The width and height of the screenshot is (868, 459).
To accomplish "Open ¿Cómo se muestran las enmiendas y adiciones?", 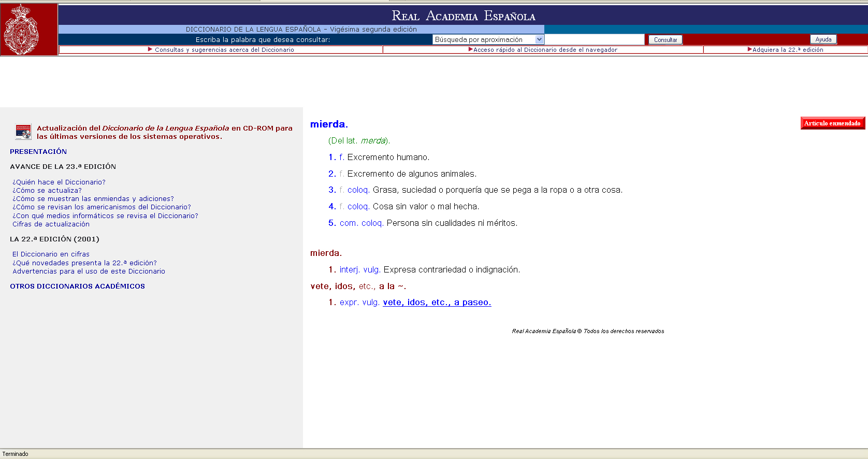I will [93, 198].
